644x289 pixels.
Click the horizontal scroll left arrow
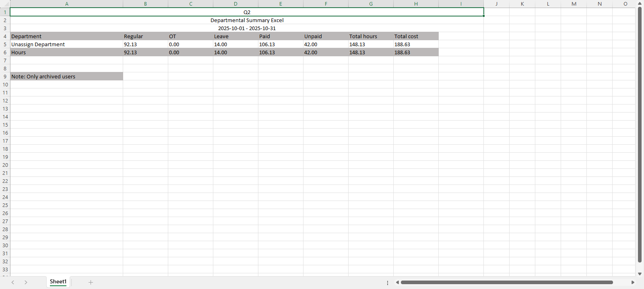[397, 282]
